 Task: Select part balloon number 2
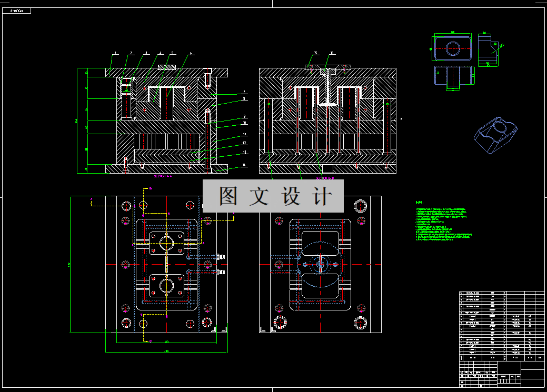point(131,53)
